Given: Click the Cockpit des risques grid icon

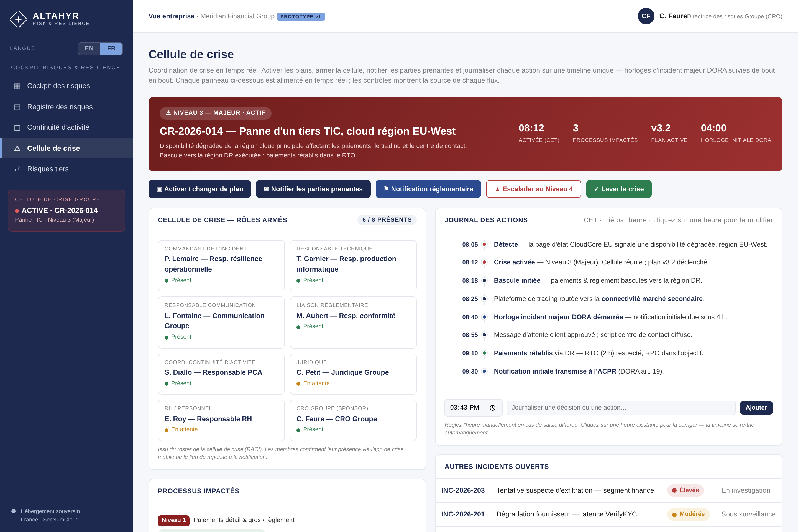Looking at the screenshot, I should [17, 86].
